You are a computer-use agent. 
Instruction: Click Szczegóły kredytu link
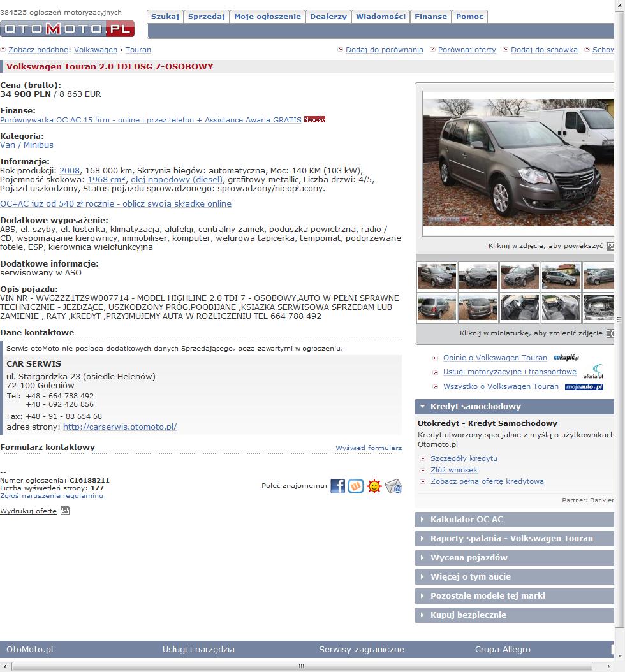click(464, 458)
